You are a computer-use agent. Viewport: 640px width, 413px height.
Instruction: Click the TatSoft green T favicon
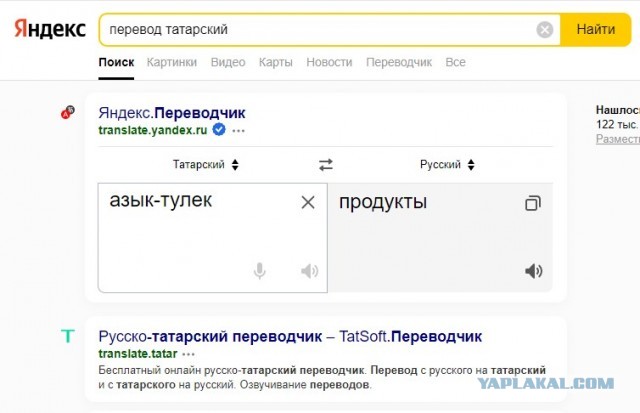(x=68, y=336)
